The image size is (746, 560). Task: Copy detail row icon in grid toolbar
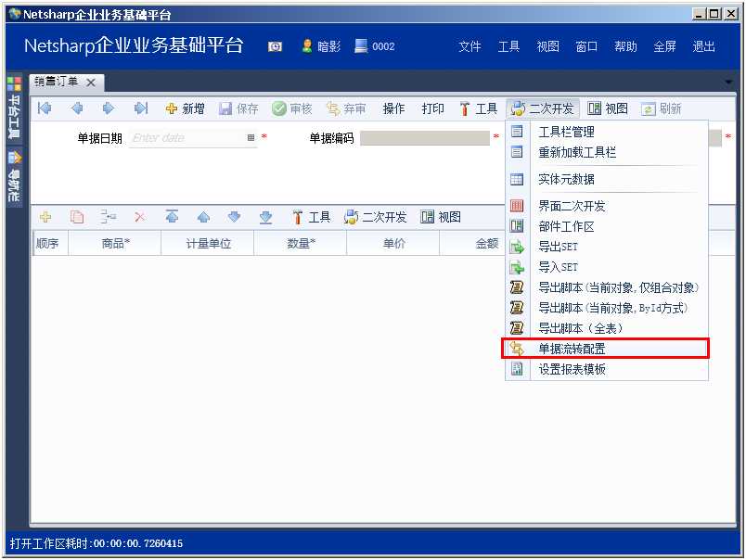point(77,217)
